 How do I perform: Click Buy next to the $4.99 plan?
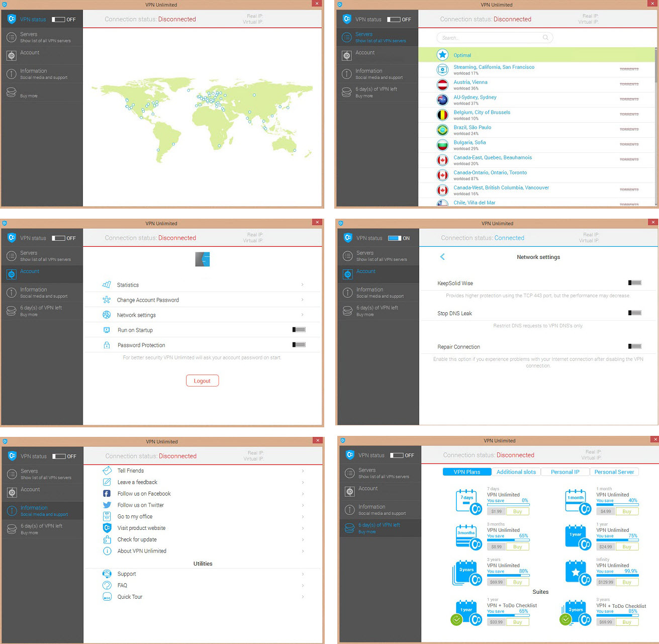point(627,511)
